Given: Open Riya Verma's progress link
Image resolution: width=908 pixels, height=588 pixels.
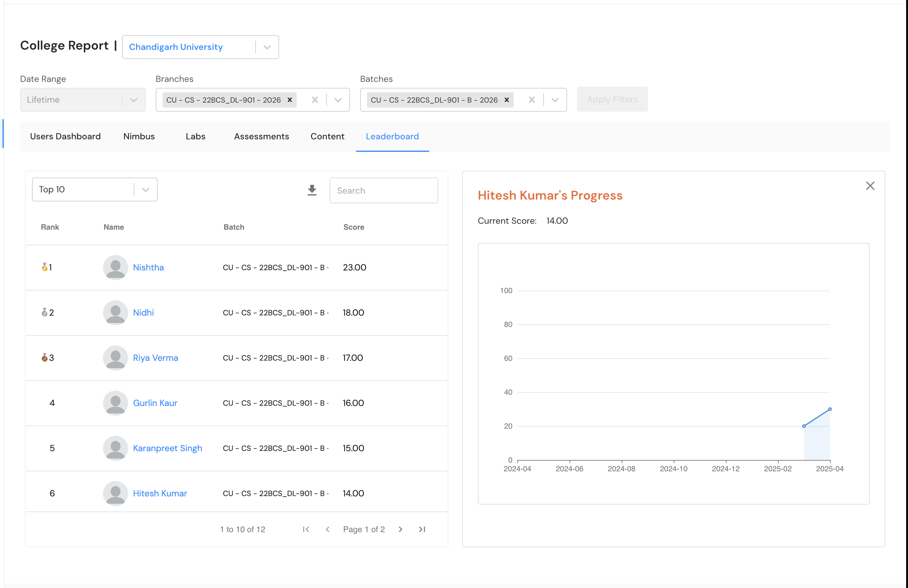Looking at the screenshot, I should (x=155, y=358).
